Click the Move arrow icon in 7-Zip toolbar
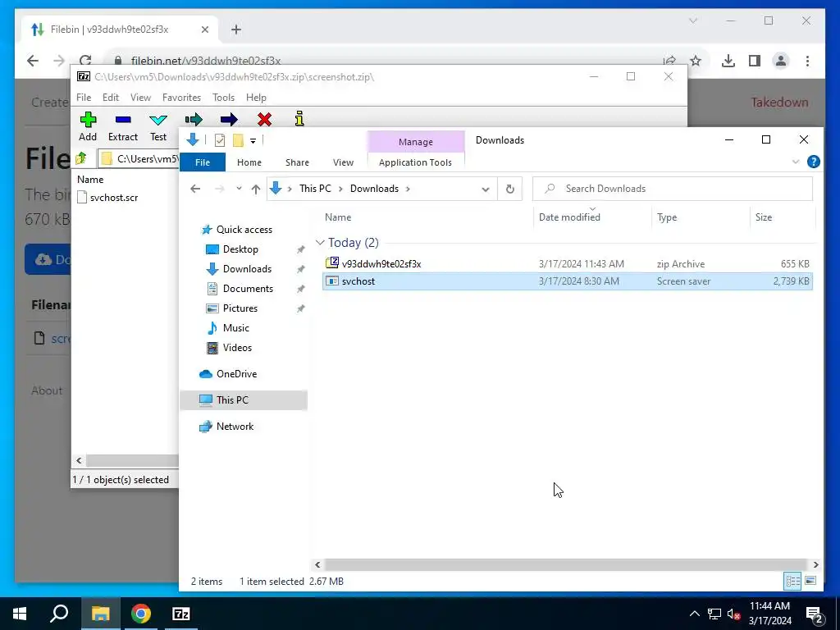Viewport: 840px width, 630px height. (229, 119)
